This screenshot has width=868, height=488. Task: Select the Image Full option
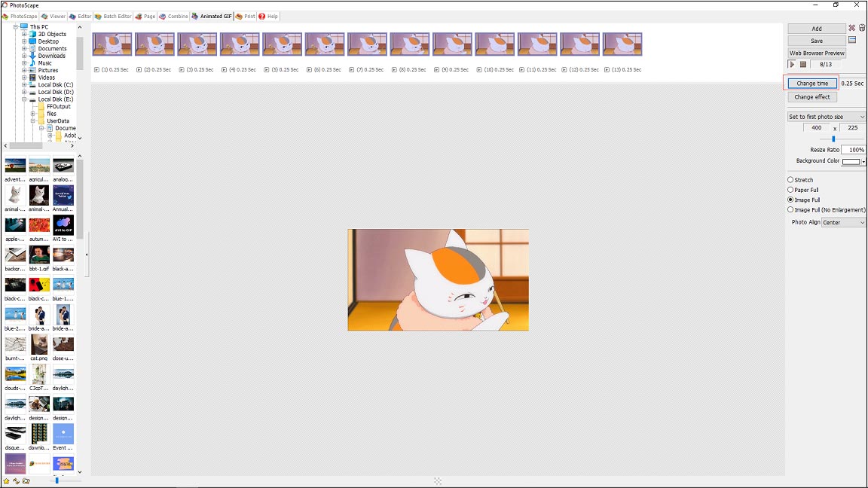click(x=791, y=200)
